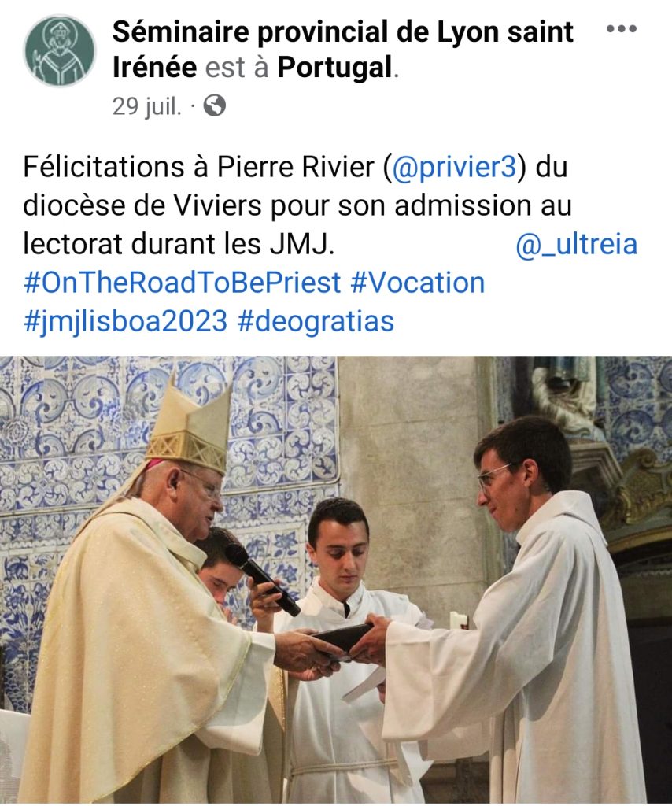Open the three-dot post options menu
This screenshot has height=806, width=672.
(621, 29)
